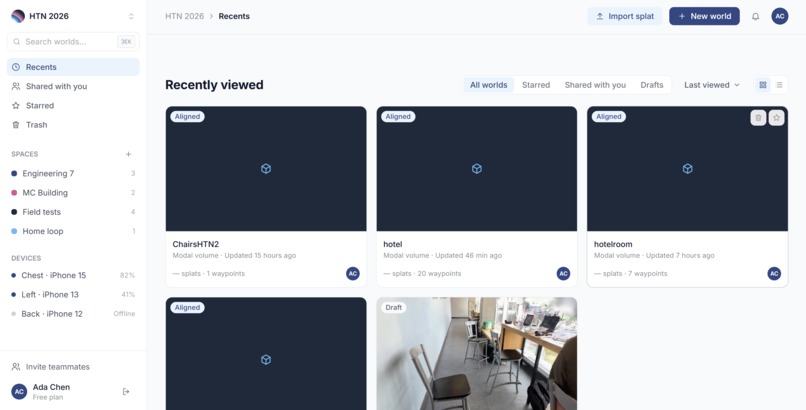Click AC owner avatar on hotel card
806x410 pixels.
click(563, 273)
